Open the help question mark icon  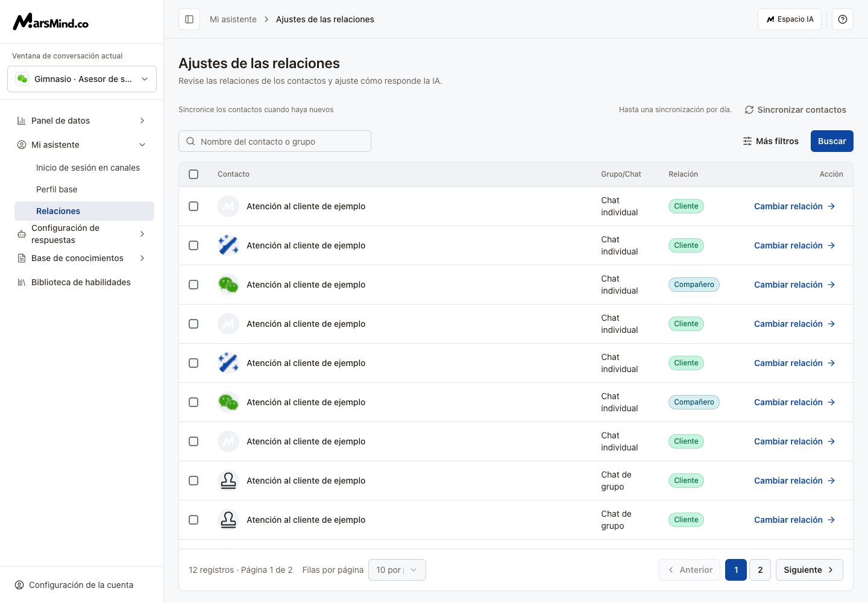(843, 19)
